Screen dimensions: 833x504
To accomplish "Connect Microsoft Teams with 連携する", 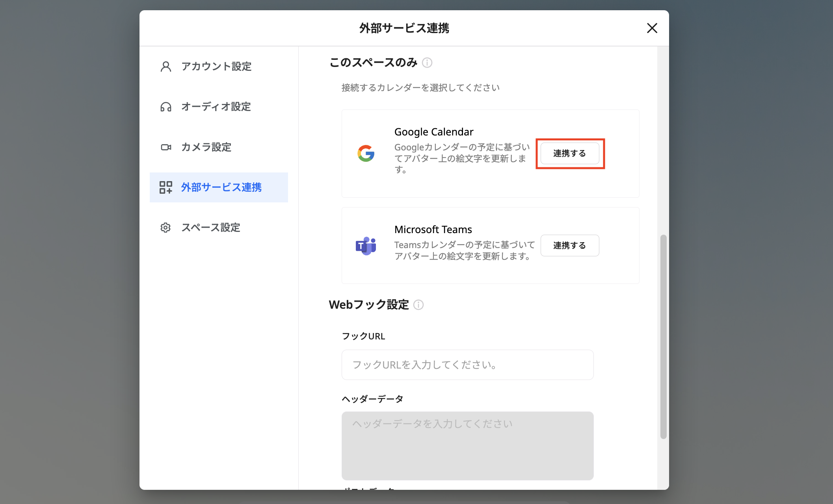I will coord(570,246).
